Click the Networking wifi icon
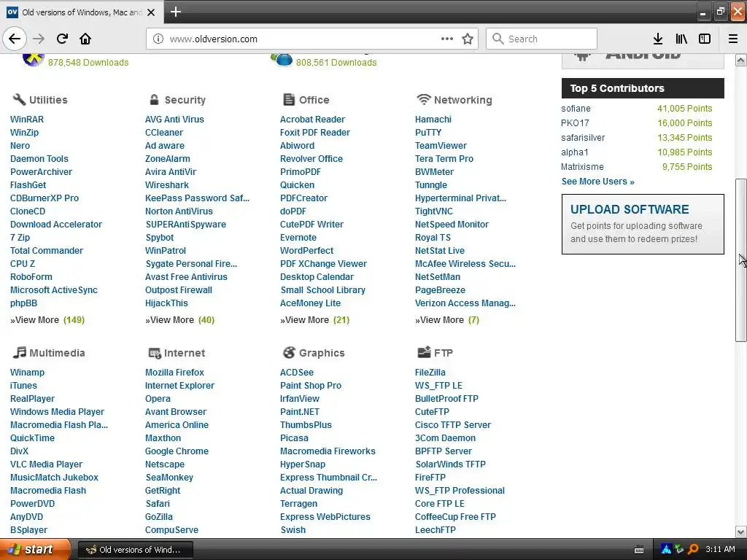 coord(424,99)
